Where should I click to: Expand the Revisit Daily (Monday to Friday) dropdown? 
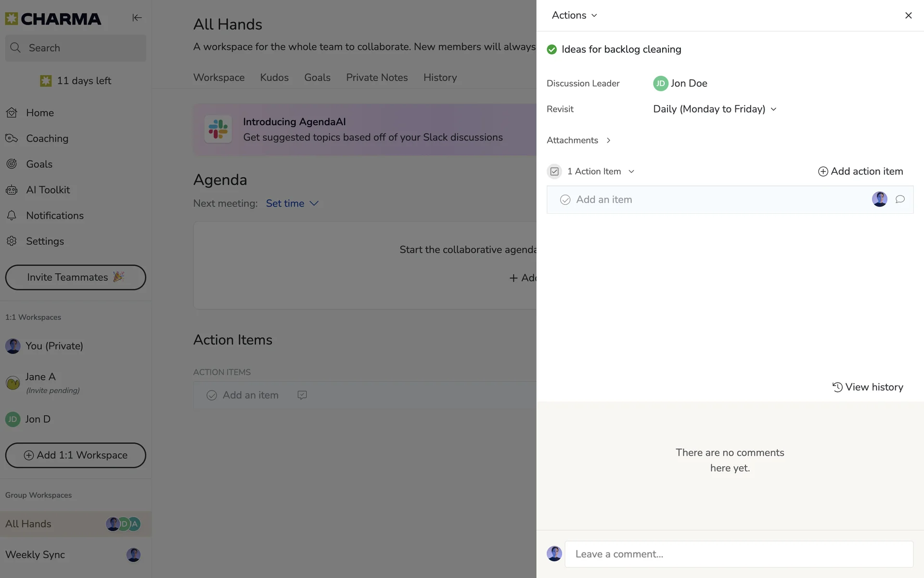point(715,109)
